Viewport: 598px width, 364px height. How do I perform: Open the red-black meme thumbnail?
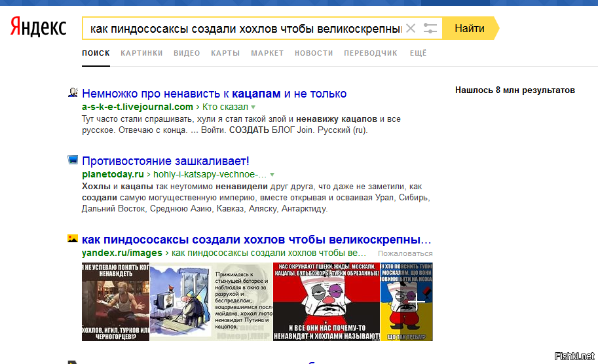click(326, 302)
